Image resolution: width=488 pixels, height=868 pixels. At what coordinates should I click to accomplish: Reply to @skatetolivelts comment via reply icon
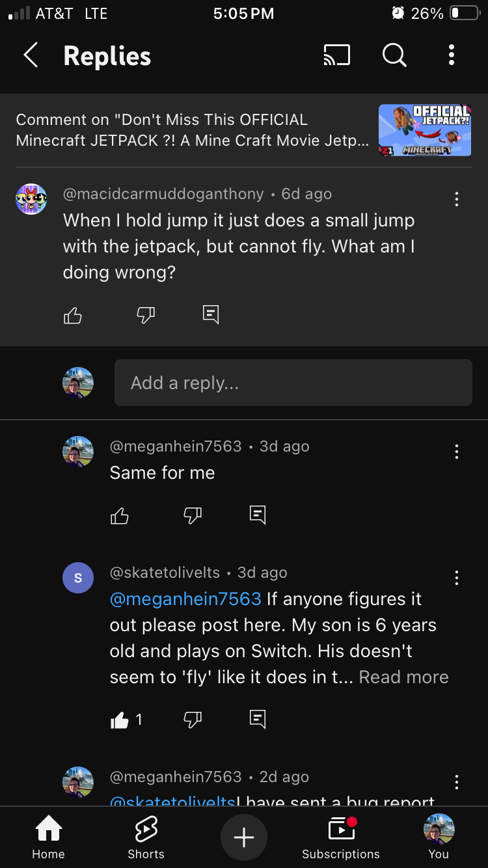tap(258, 719)
